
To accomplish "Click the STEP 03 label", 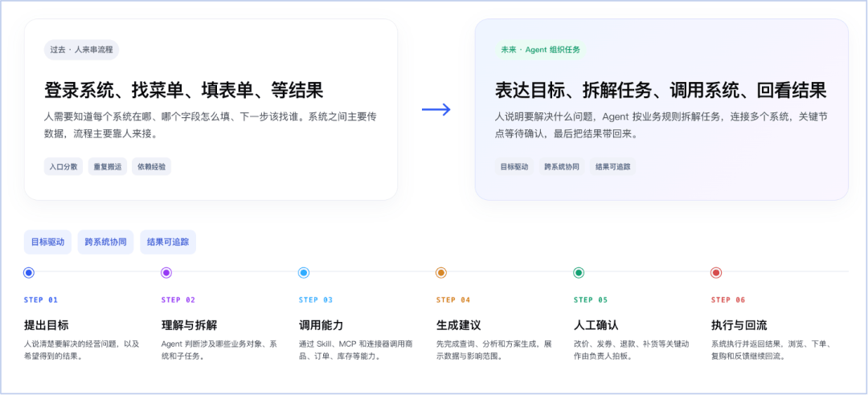I will coord(316,299).
